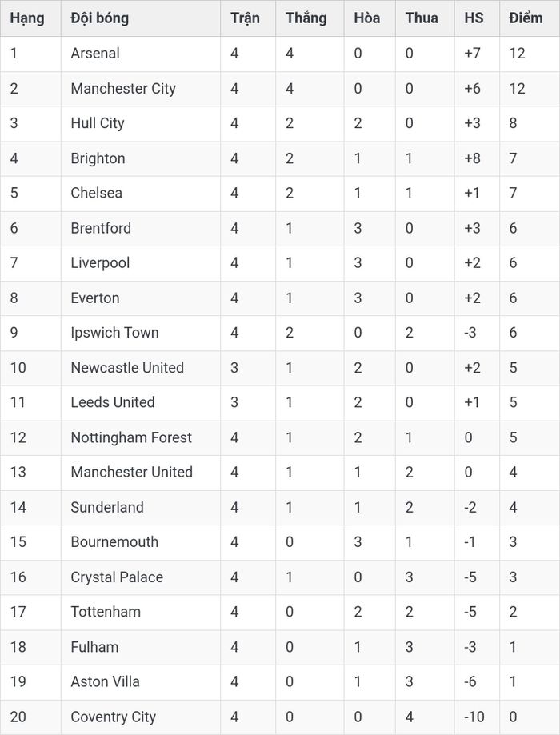Click the HS column header

pyautogui.click(x=474, y=18)
